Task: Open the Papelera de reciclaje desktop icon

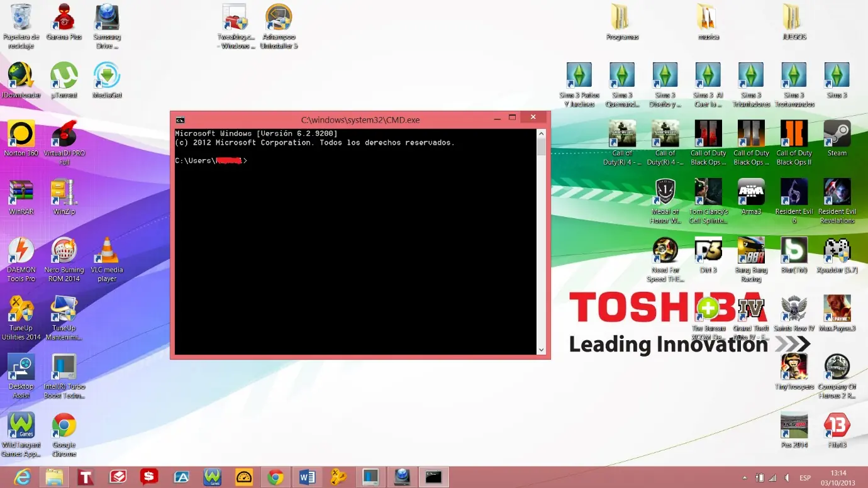Action: pos(21,26)
